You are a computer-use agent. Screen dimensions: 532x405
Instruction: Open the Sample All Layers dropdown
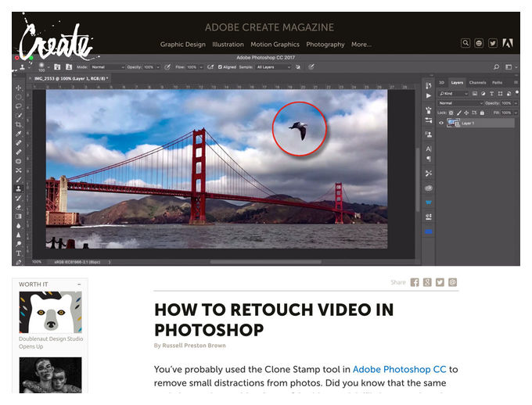274,67
